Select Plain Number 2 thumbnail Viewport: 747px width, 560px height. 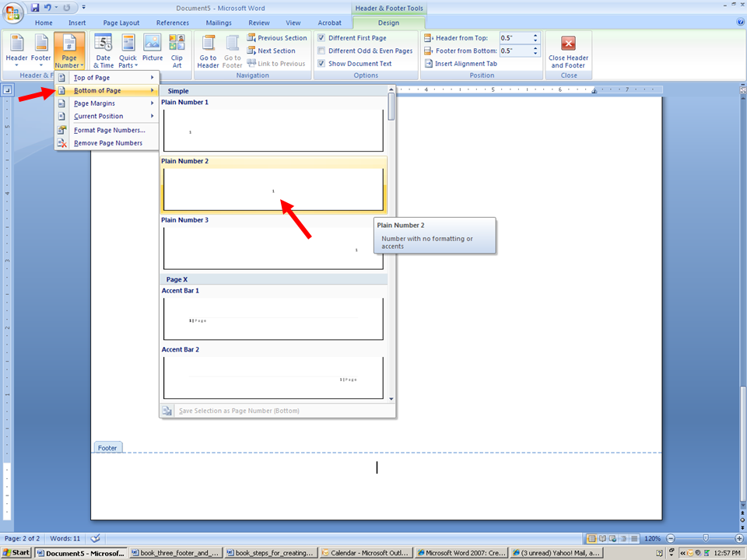273,190
